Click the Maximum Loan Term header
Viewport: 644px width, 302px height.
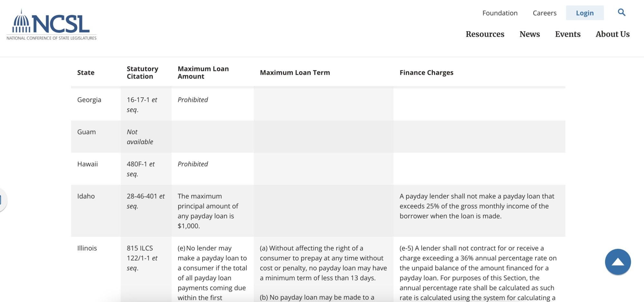[x=295, y=73]
